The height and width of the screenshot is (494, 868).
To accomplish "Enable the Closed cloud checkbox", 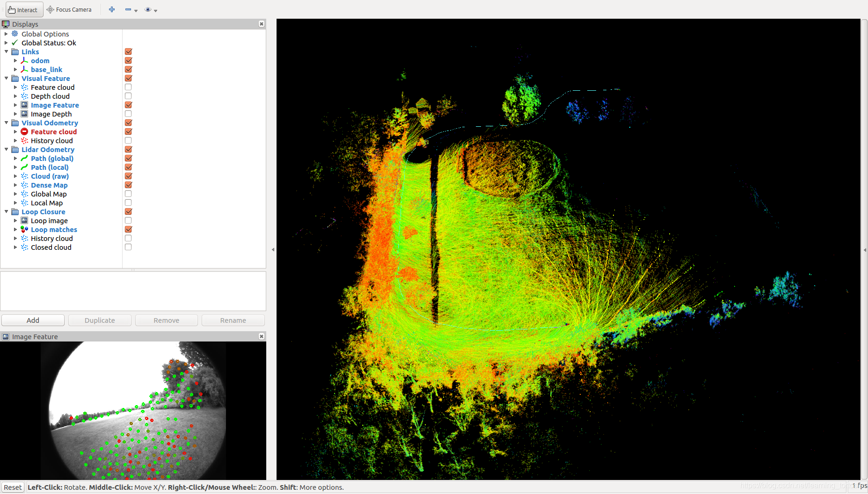I will [x=128, y=247].
